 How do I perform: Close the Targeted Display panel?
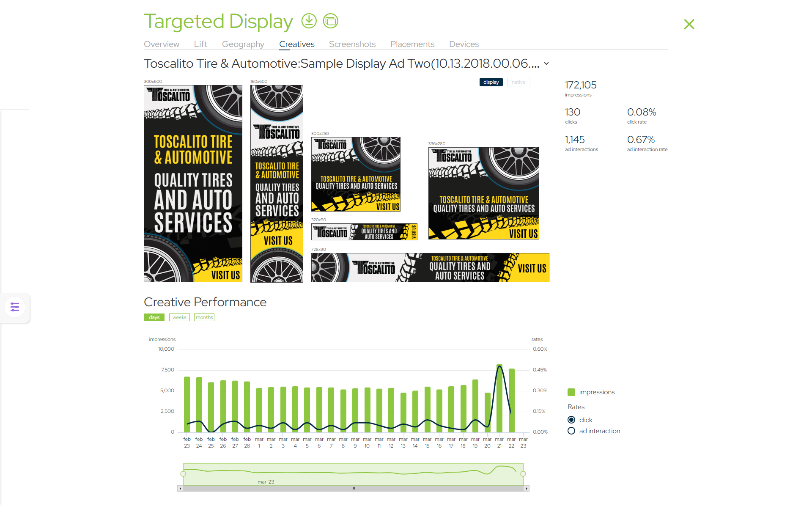click(x=689, y=24)
